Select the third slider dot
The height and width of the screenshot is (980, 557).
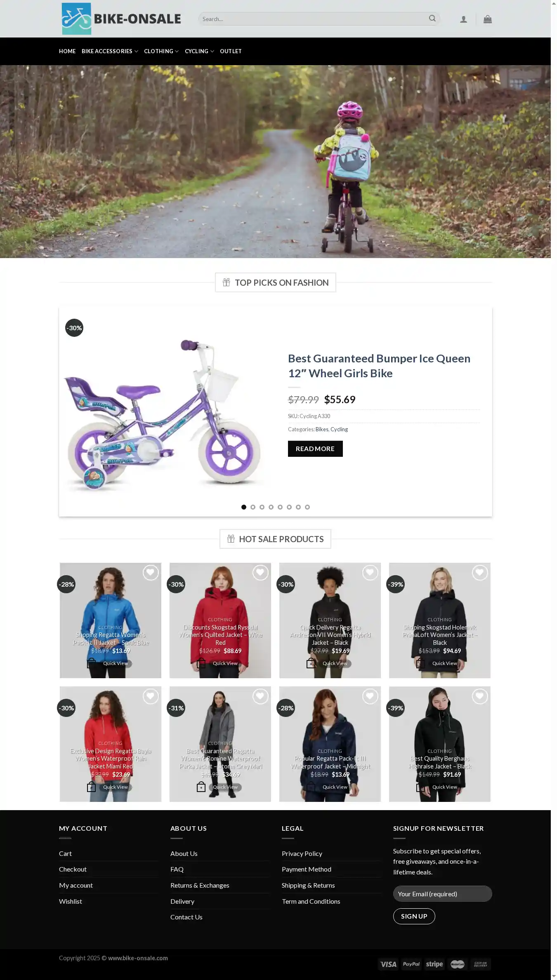(x=262, y=507)
